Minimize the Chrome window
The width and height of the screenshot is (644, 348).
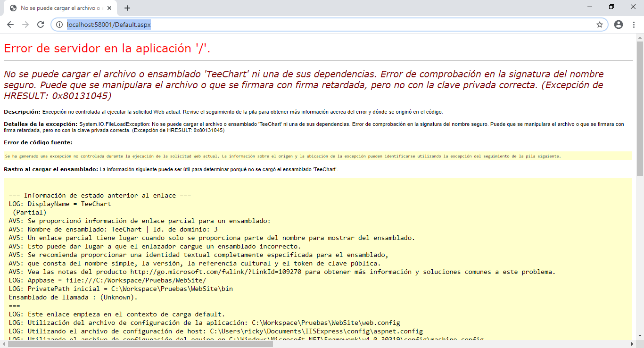coord(590,7)
